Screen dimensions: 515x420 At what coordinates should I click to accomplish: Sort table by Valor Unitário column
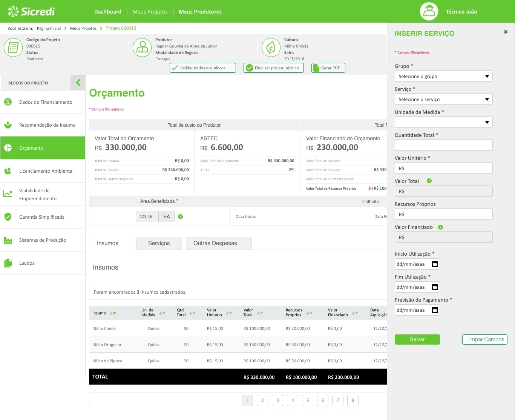pyautogui.click(x=229, y=313)
